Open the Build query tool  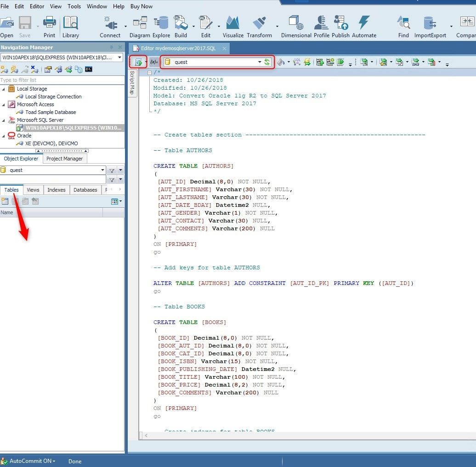coord(181,27)
